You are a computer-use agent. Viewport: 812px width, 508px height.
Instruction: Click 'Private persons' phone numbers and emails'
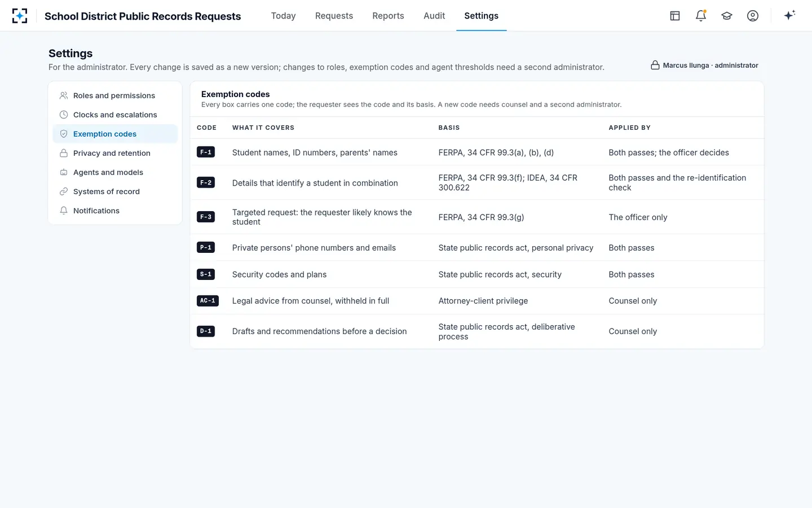pos(314,248)
